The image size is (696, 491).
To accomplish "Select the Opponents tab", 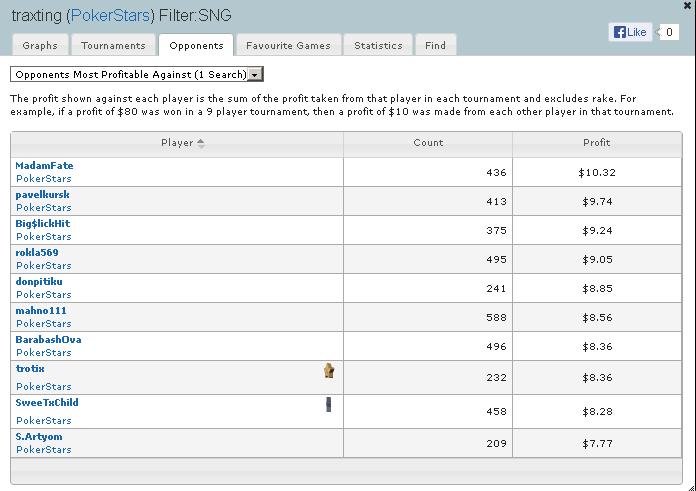I will click(x=196, y=45).
